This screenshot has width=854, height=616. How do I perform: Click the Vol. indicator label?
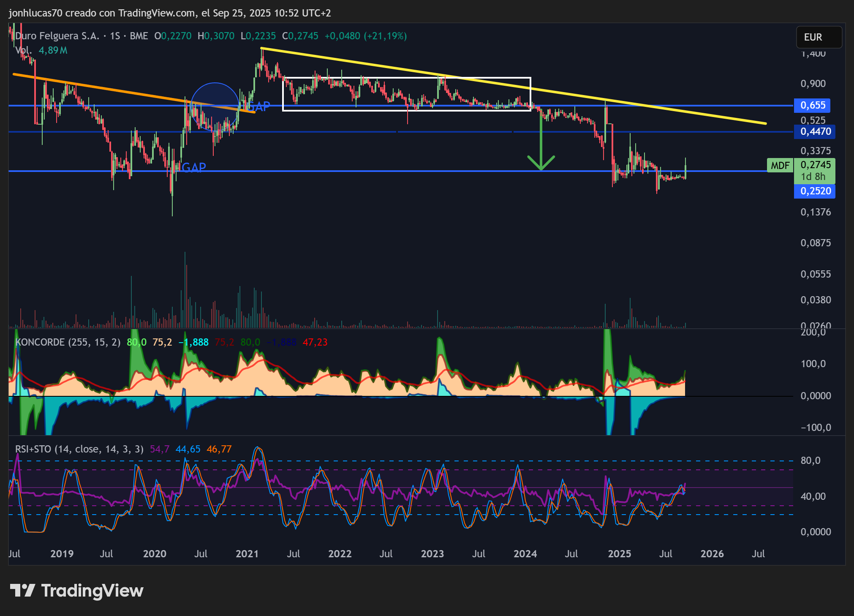tap(24, 50)
